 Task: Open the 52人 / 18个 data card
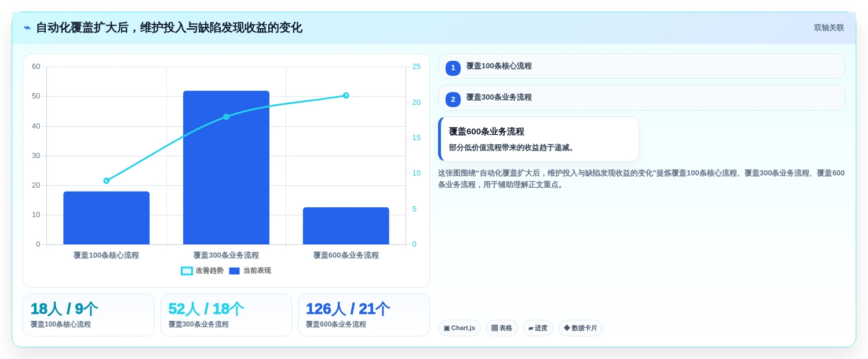(x=226, y=315)
